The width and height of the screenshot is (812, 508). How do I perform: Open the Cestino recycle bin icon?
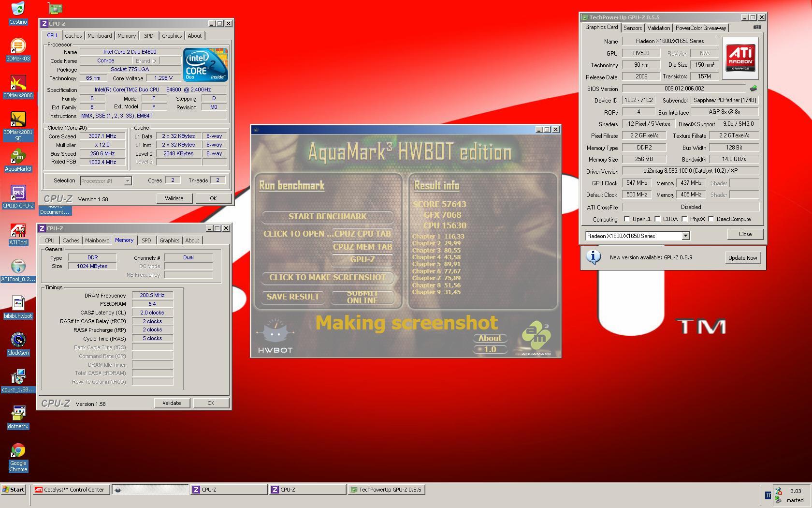tap(18, 13)
